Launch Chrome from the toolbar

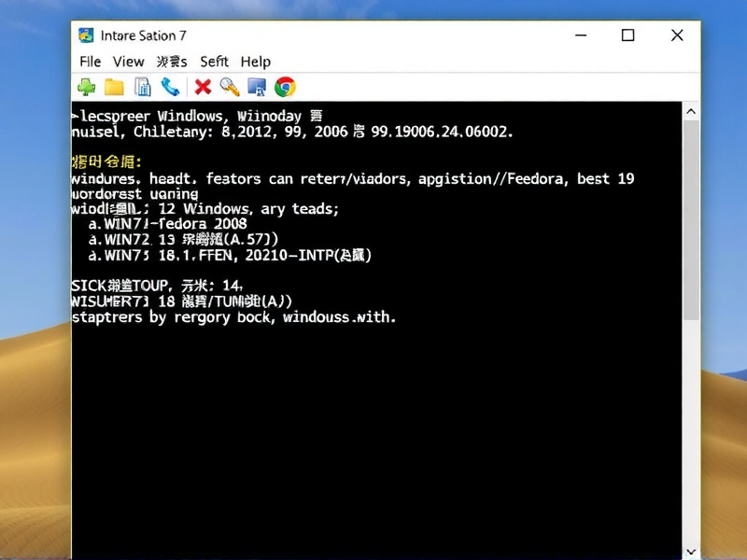285,86
